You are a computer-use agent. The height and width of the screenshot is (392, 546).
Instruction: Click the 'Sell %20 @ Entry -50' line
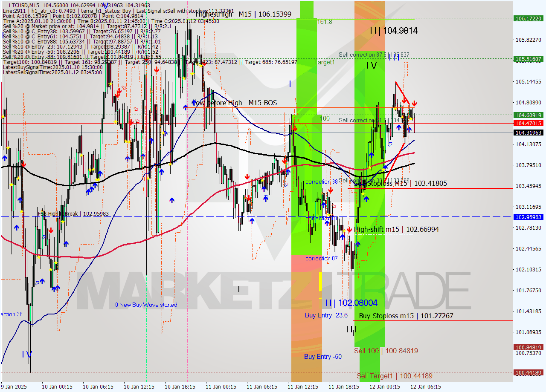pyautogui.click(x=81, y=52)
